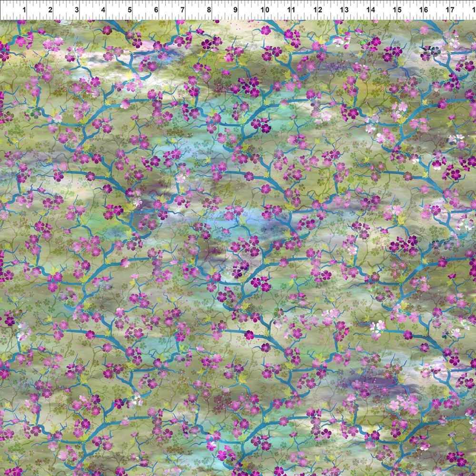The height and width of the screenshot is (476, 476).
Task: Click the ruler number 4
Action: click(103, 10)
